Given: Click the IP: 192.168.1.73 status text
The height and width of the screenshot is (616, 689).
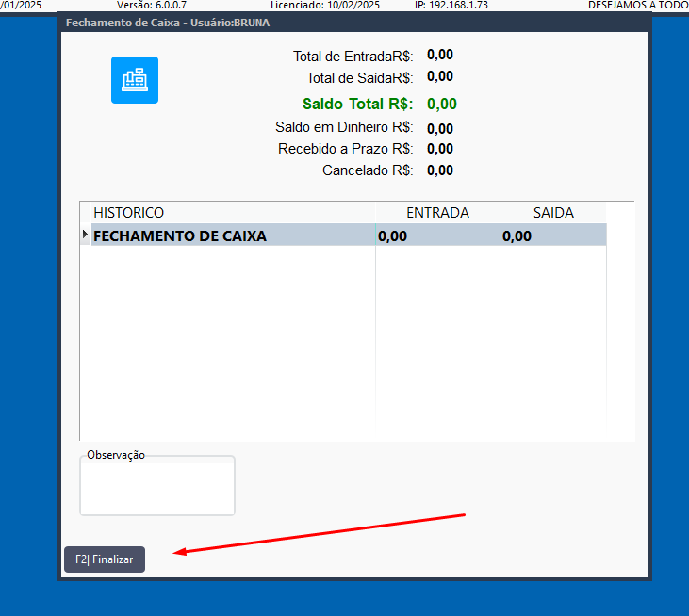Looking at the screenshot, I should (x=451, y=6).
